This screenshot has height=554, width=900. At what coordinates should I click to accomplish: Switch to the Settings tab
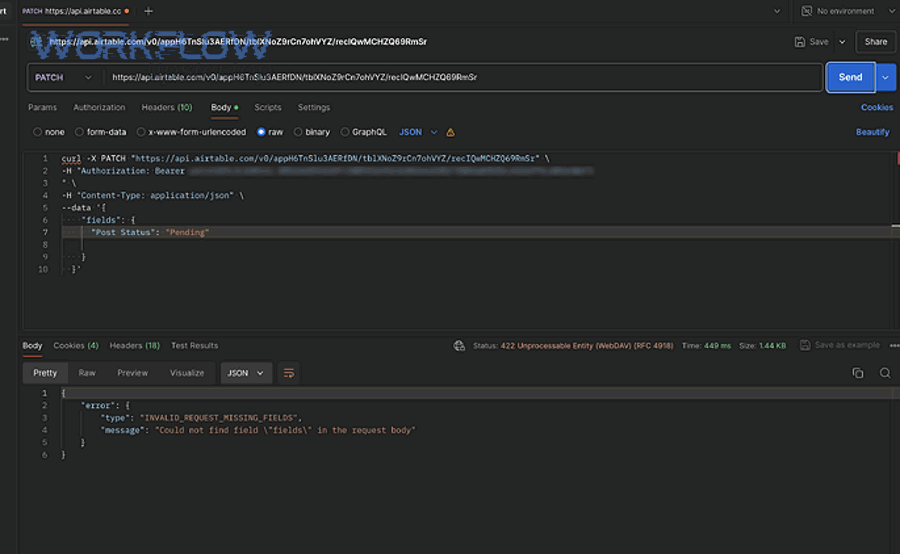click(x=313, y=107)
